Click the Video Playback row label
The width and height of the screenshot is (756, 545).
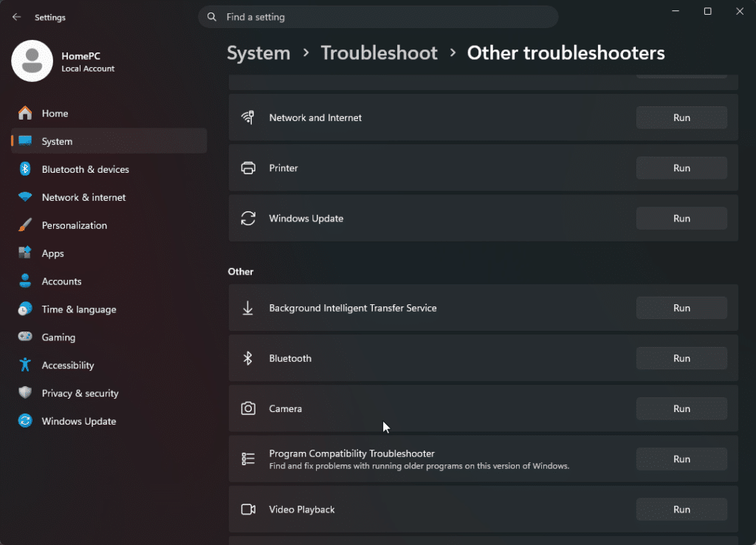tap(302, 510)
